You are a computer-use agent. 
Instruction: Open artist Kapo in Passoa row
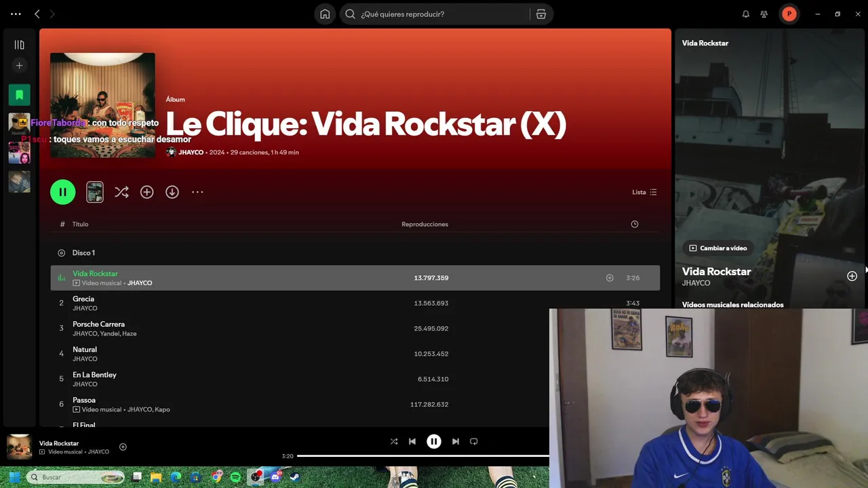162,409
